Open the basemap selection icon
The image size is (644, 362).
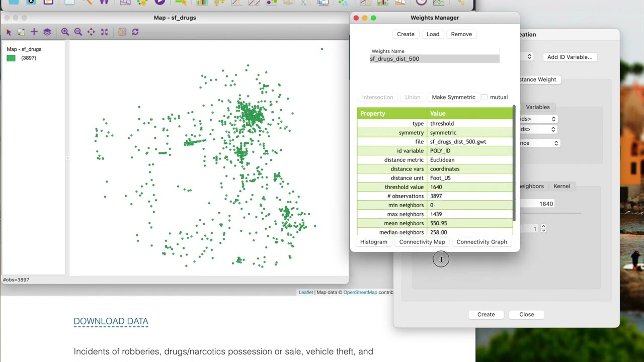pyautogui.click(x=122, y=32)
